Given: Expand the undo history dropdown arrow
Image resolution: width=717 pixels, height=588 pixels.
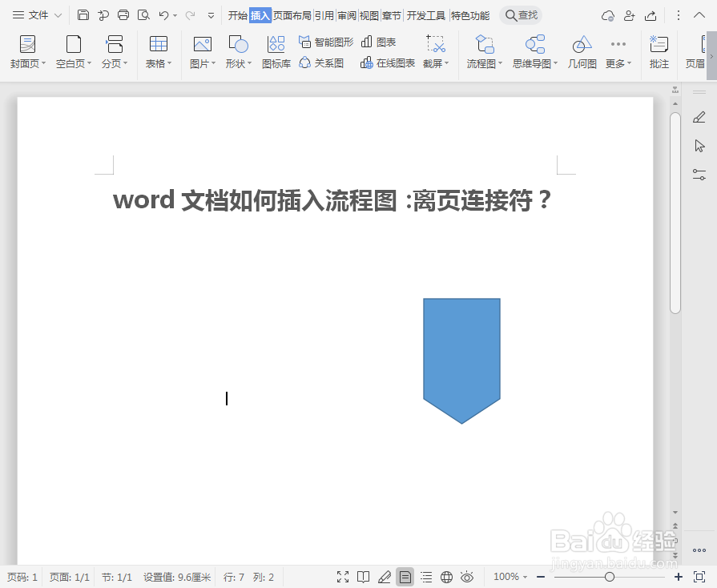Looking at the screenshot, I should point(175,15).
